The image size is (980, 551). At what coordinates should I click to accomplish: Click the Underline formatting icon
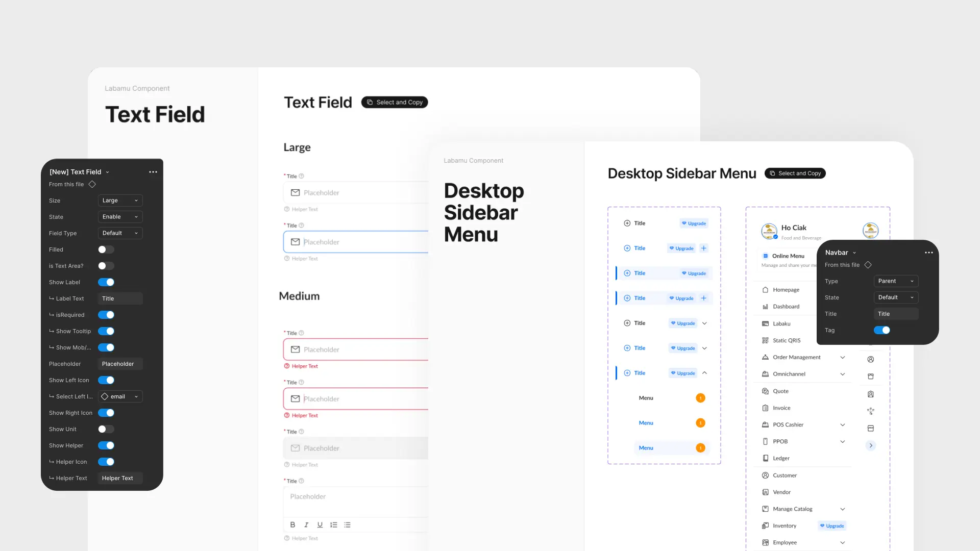[320, 524]
